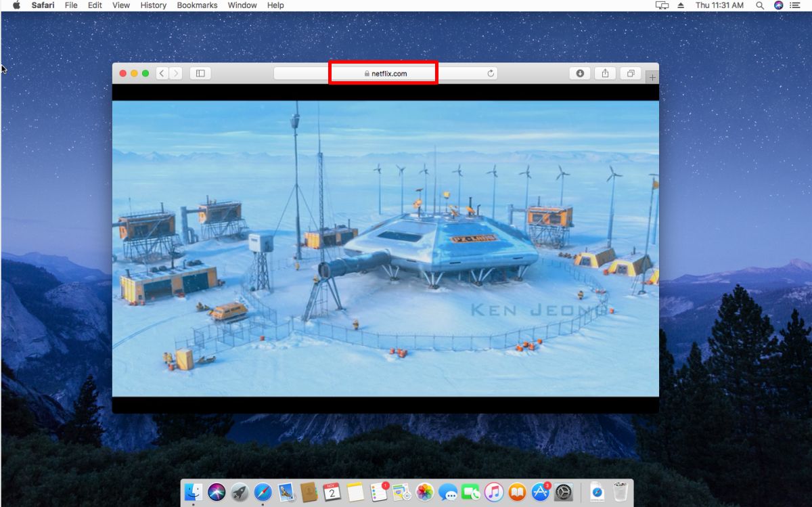
Task: Open App Store from the Dock
Action: (540, 492)
